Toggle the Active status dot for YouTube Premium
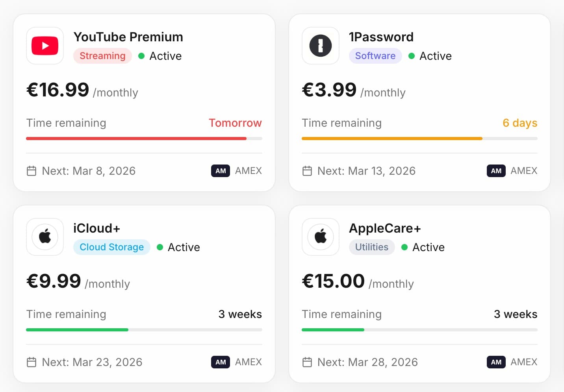This screenshot has width=564, height=392. pyautogui.click(x=141, y=56)
